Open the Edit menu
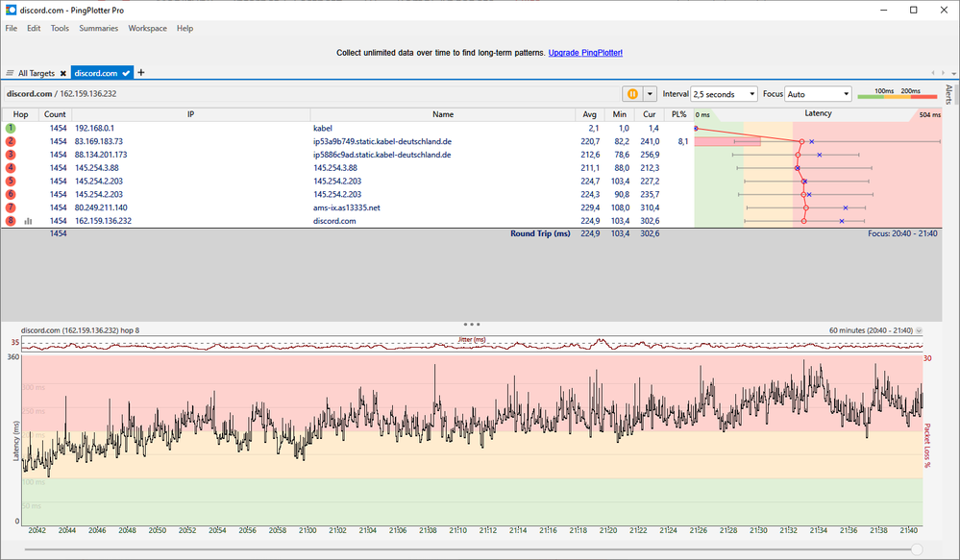 coord(34,28)
